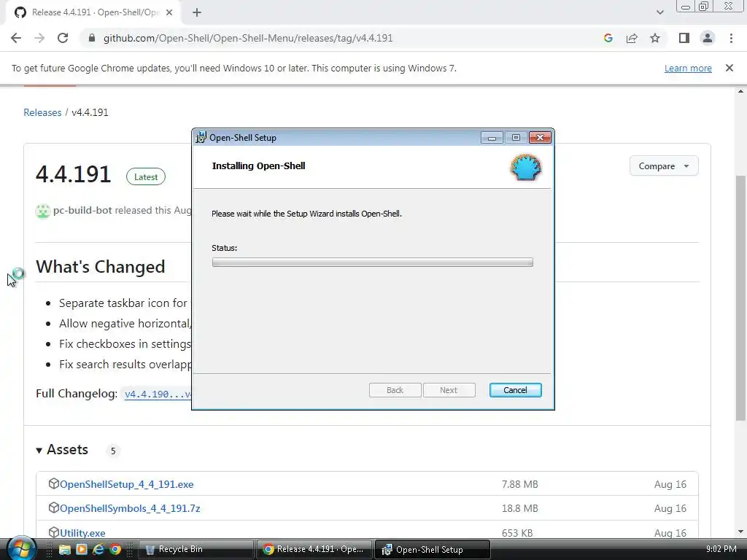Click the disabled Back button in setup

[x=395, y=390]
